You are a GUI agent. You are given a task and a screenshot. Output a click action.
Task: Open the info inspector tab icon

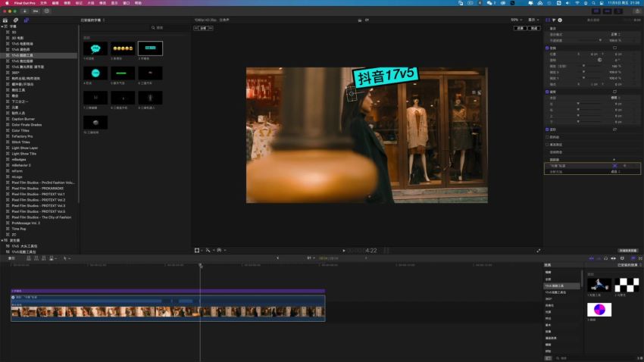[x=560, y=20]
